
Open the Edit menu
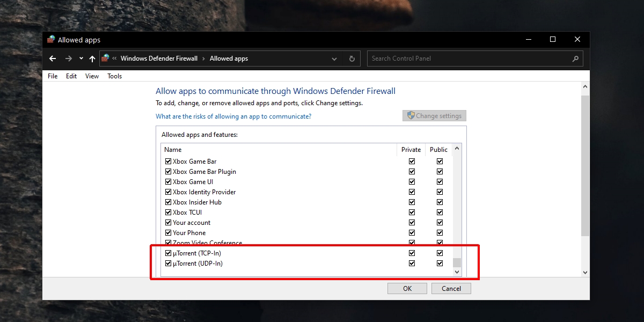(71, 76)
